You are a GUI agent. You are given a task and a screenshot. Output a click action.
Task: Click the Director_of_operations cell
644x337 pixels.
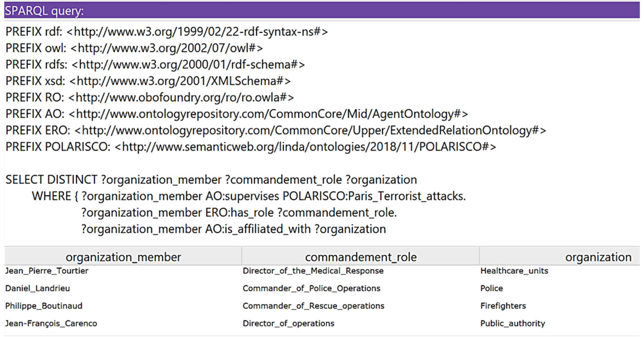pyautogui.click(x=288, y=323)
